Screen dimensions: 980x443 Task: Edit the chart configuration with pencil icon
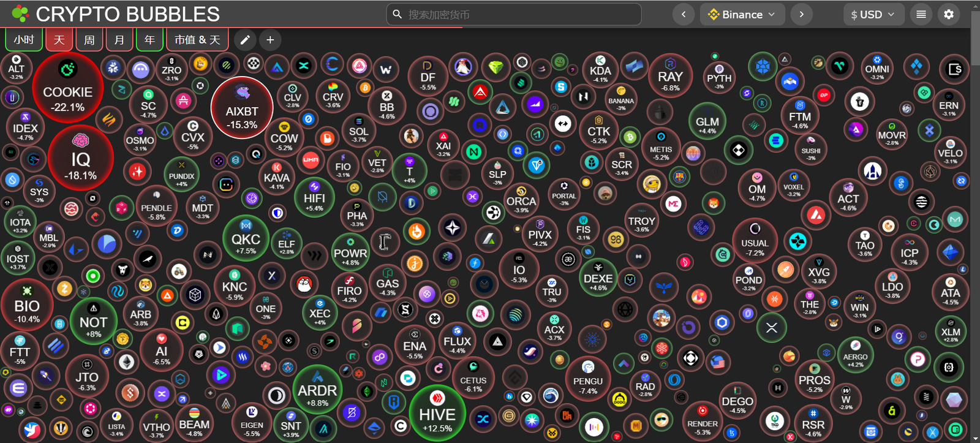tap(245, 40)
